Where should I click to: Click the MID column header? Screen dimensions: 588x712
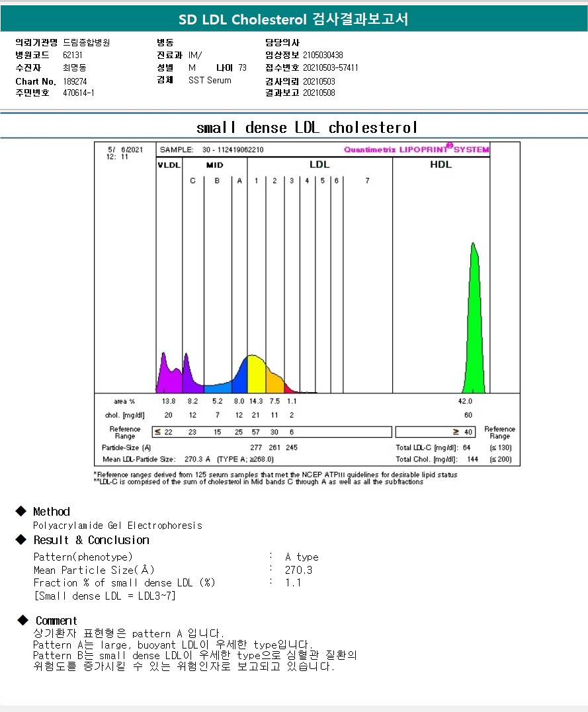pyautogui.click(x=214, y=165)
